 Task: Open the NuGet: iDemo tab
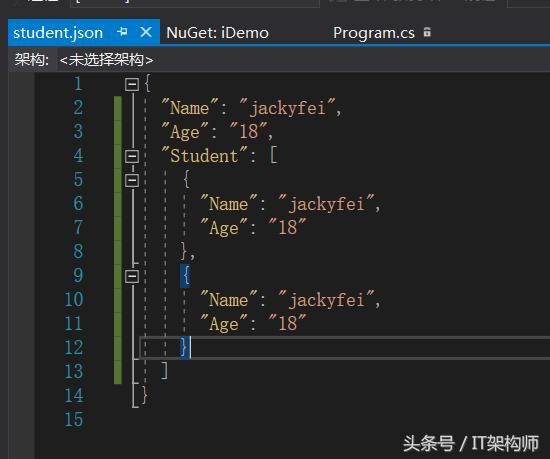click(x=217, y=33)
